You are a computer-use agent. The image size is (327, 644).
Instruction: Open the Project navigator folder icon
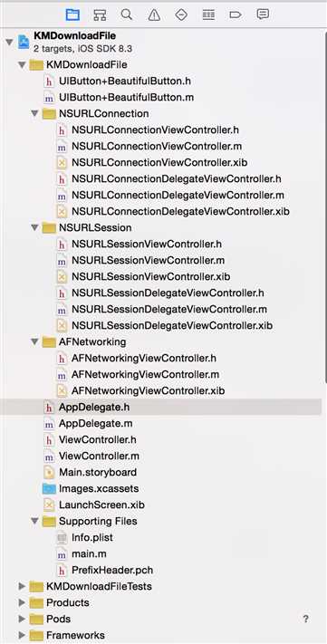tap(72, 14)
